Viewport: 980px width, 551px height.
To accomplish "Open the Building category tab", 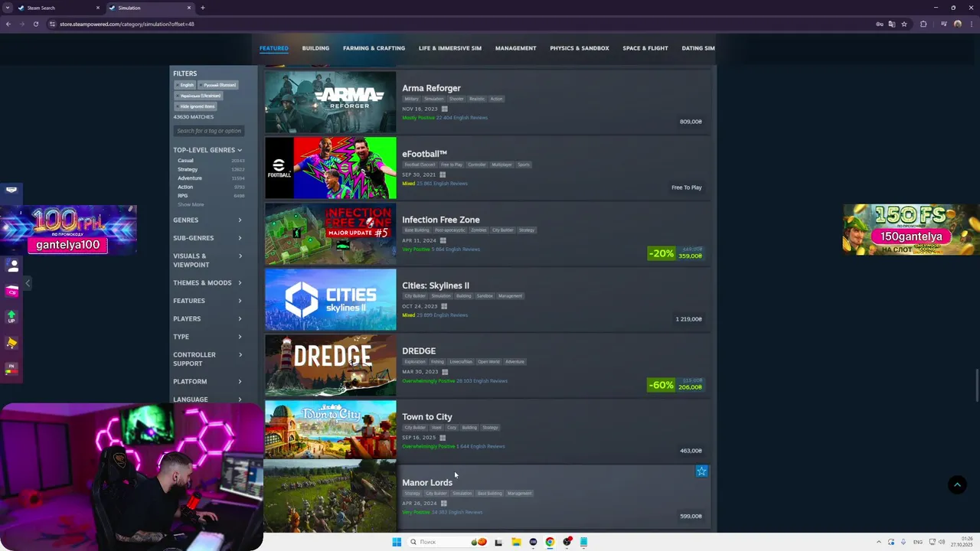I will (x=315, y=48).
